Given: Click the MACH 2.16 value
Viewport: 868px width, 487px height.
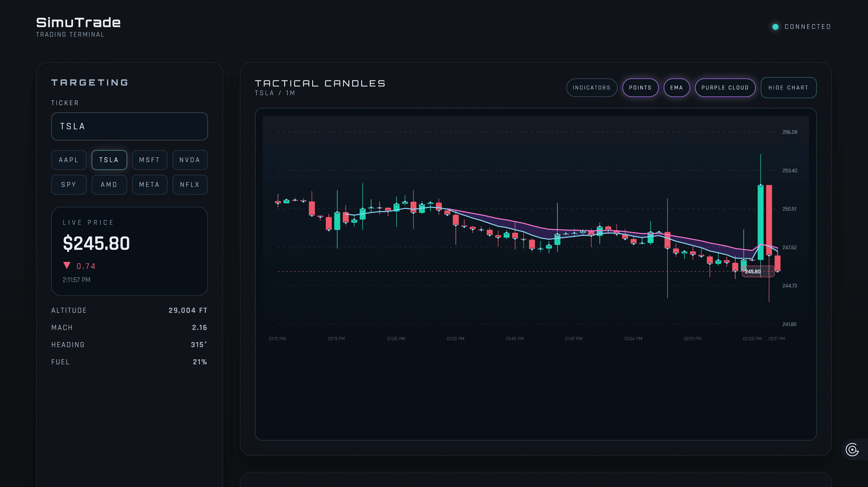Looking at the screenshot, I should [200, 328].
